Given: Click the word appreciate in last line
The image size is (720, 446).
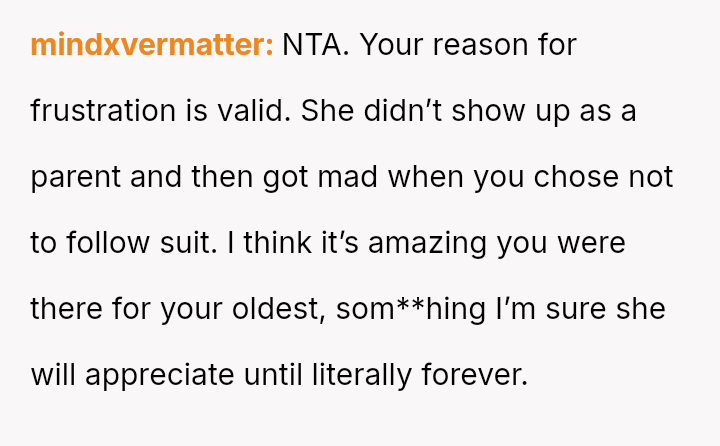Looking at the screenshot, I should point(160,375).
